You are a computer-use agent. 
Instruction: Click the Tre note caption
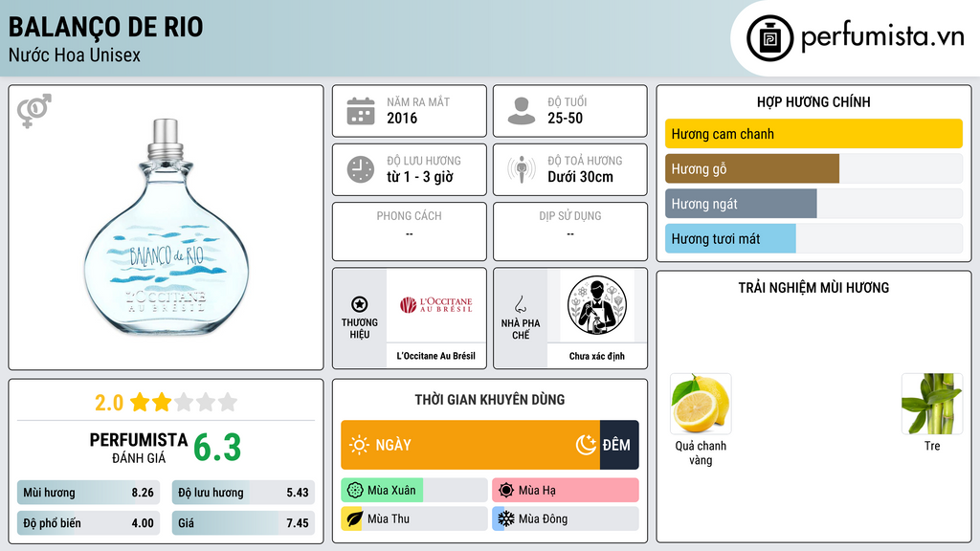point(932,446)
